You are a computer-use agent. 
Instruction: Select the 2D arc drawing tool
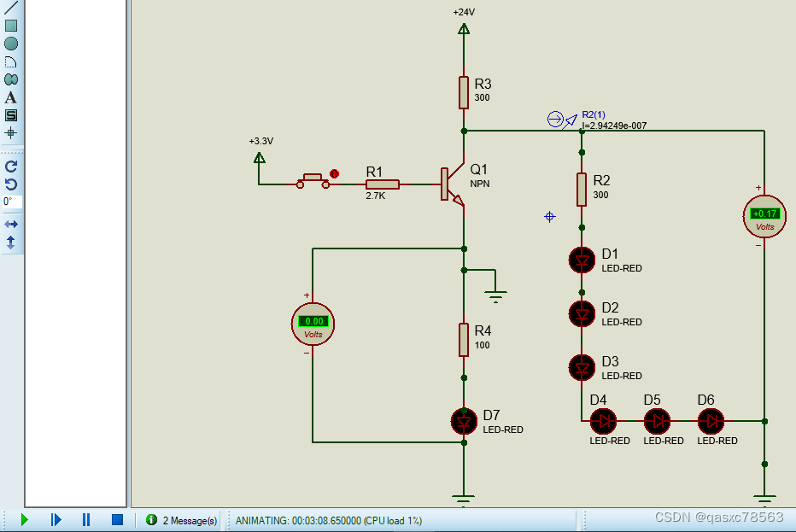pos(10,62)
